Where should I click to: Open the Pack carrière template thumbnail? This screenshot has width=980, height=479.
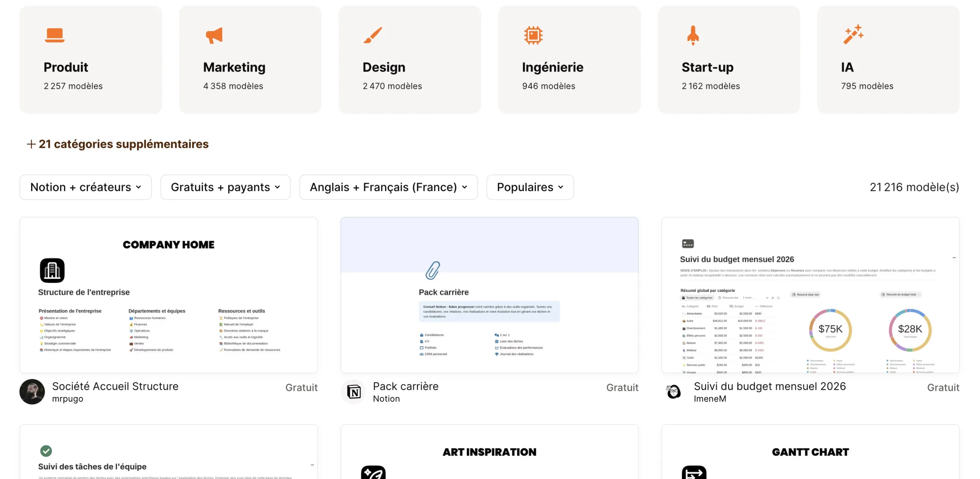click(x=489, y=295)
